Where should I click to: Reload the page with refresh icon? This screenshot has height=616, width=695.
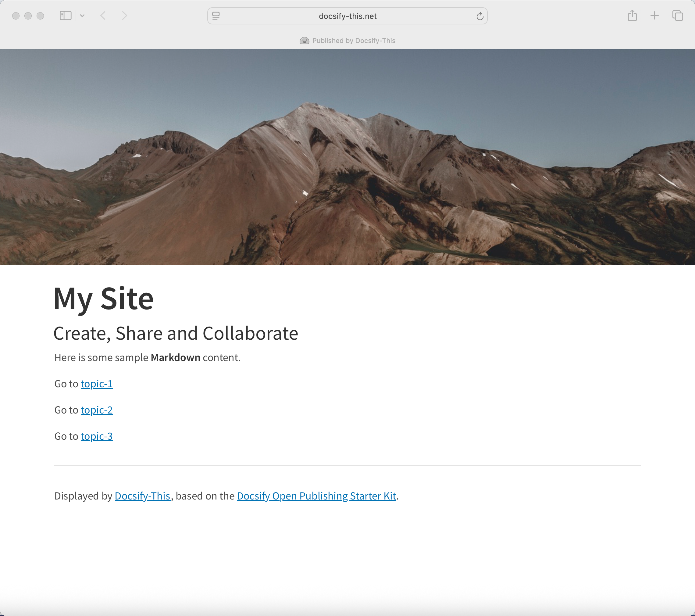pyautogui.click(x=480, y=16)
